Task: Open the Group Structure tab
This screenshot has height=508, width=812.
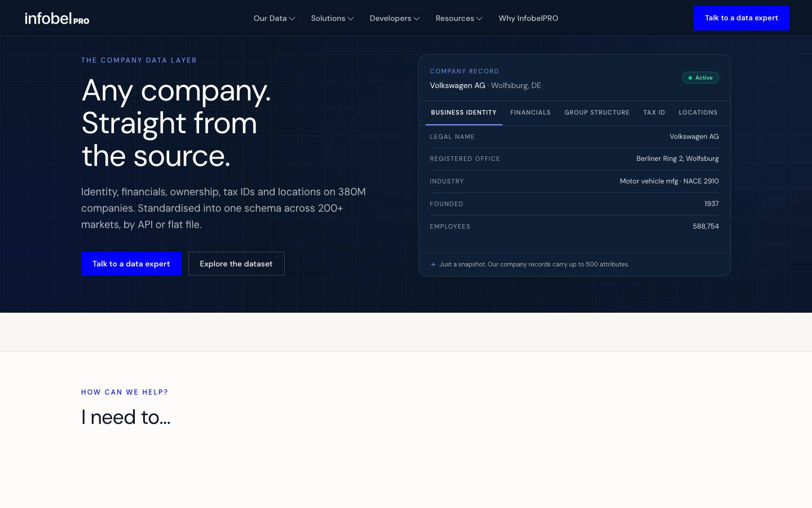Action: [x=597, y=113]
